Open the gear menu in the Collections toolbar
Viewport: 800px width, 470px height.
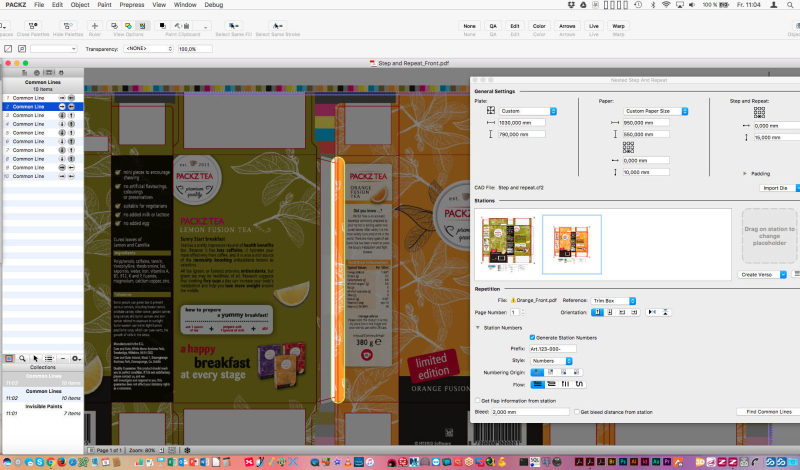click(x=76, y=359)
